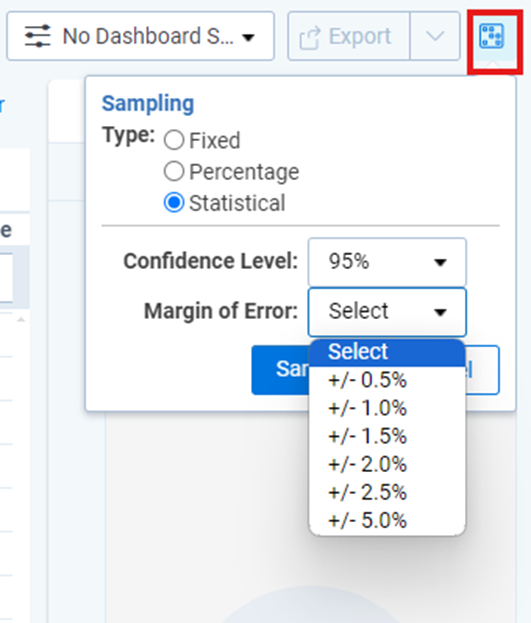Click the Export share arrow icon
The width and height of the screenshot is (531, 623).
click(309, 37)
